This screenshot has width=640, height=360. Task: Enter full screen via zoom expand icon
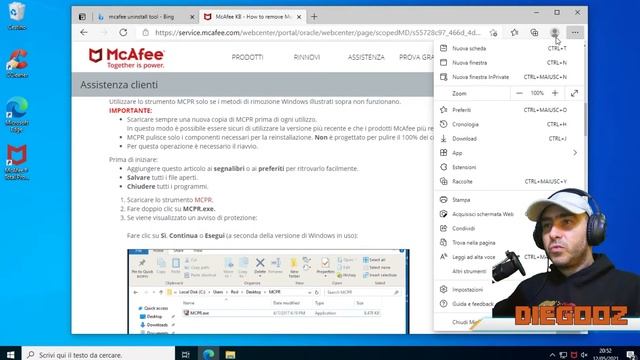point(574,93)
